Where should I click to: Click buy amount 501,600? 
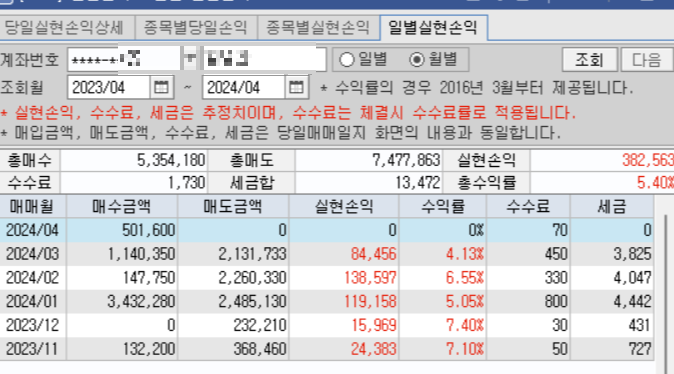point(148,230)
